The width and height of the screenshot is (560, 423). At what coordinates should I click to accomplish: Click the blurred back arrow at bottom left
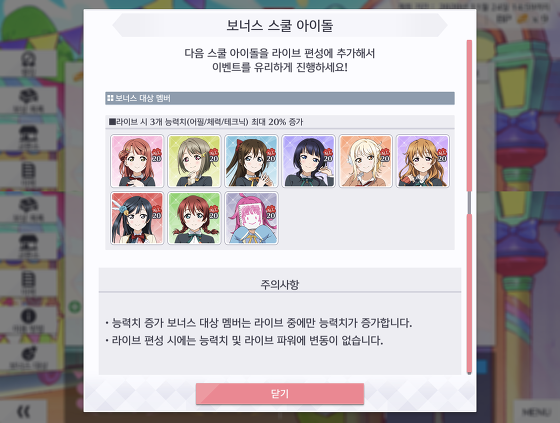[x=24, y=412]
